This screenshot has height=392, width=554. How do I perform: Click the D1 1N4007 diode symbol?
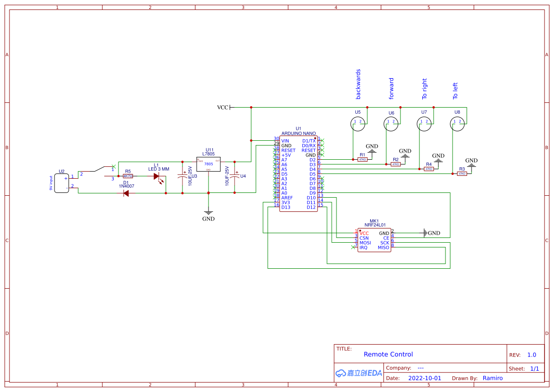pyautogui.click(x=126, y=193)
